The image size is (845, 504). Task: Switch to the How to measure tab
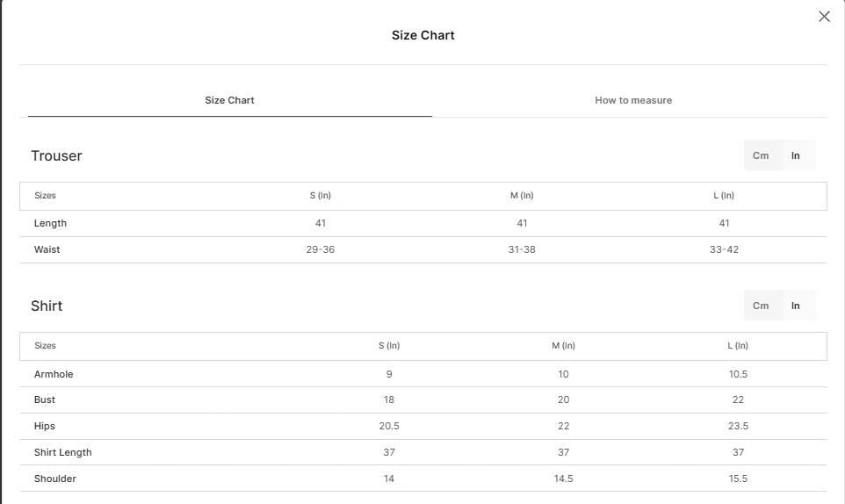tap(633, 100)
